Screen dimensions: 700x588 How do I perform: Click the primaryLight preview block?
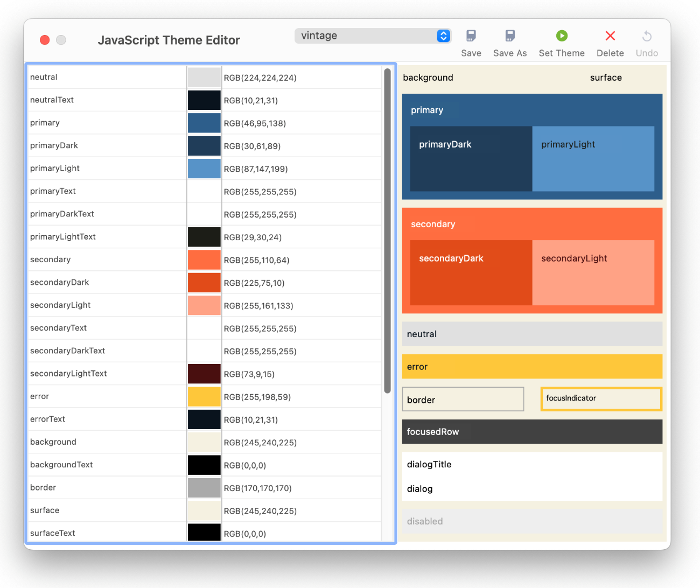point(593,159)
